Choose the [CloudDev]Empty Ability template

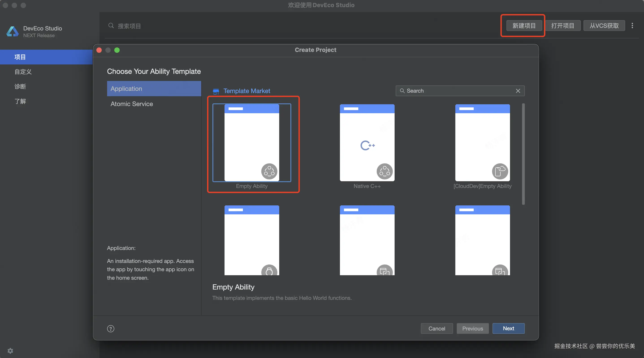482,143
